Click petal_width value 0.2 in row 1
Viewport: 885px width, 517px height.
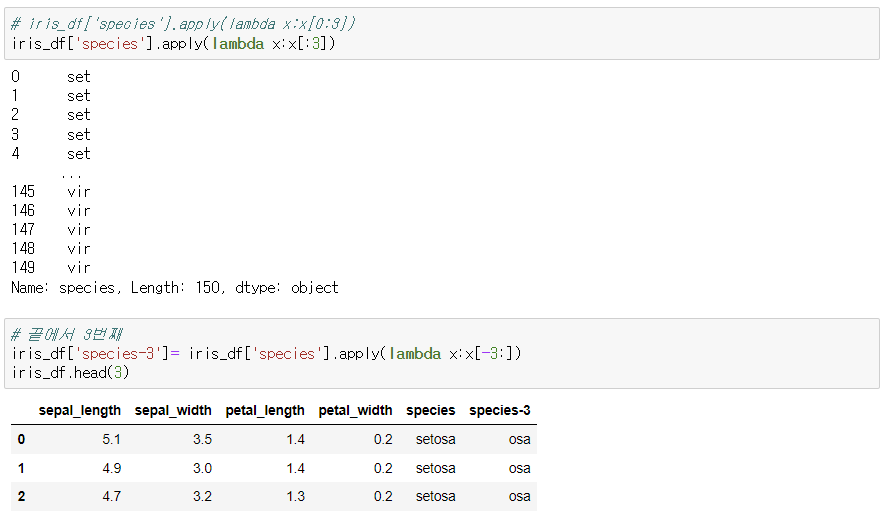(x=383, y=468)
